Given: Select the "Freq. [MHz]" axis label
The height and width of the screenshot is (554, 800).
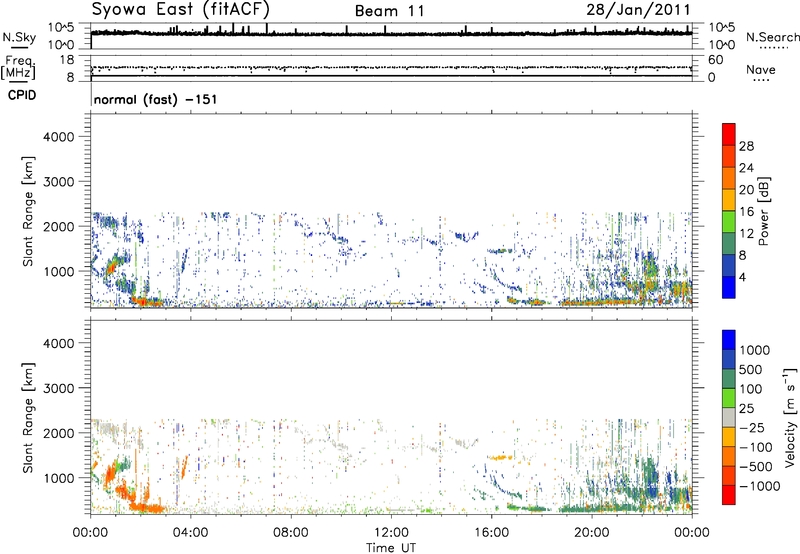Looking at the screenshot, I should 19,68.
